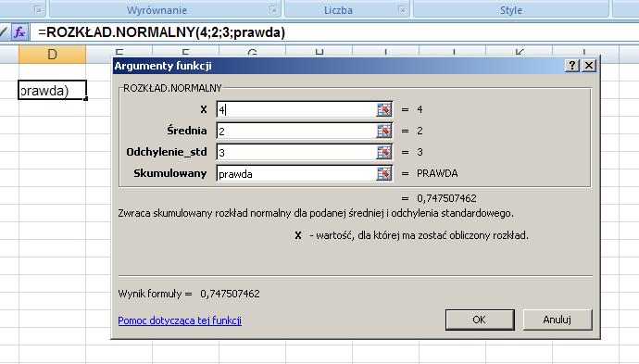Open the dialog help question mark button
The image size is (639, 364).
pos(572,65)
